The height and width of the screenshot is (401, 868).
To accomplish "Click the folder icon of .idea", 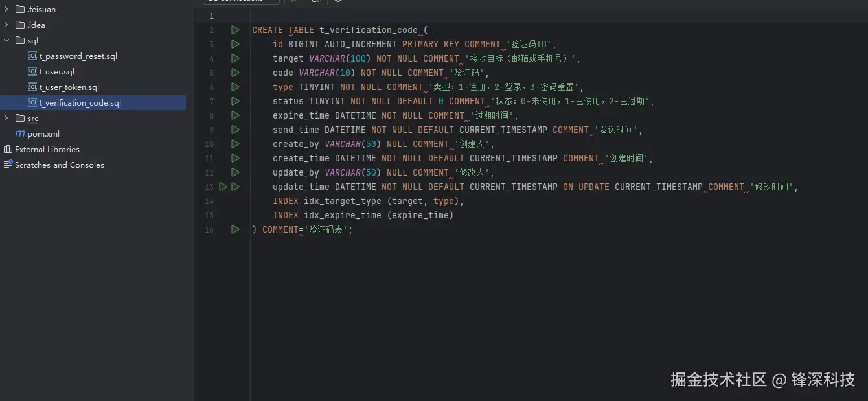I will pos(20,25).
